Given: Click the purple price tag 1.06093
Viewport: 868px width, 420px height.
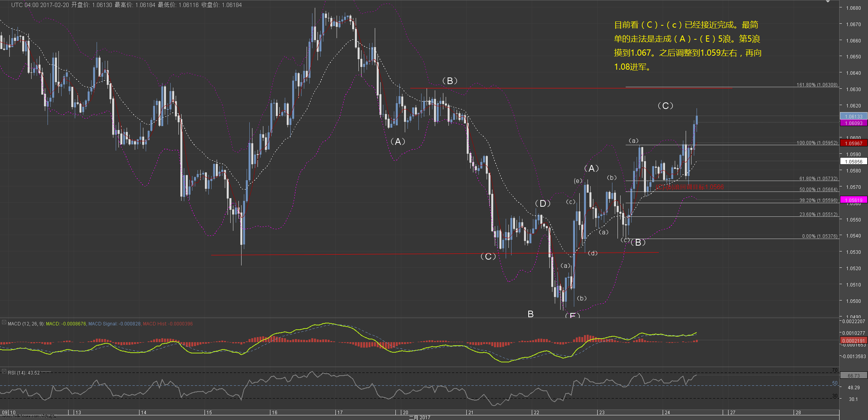Looking at the screenshot, I should coord(854,123).
